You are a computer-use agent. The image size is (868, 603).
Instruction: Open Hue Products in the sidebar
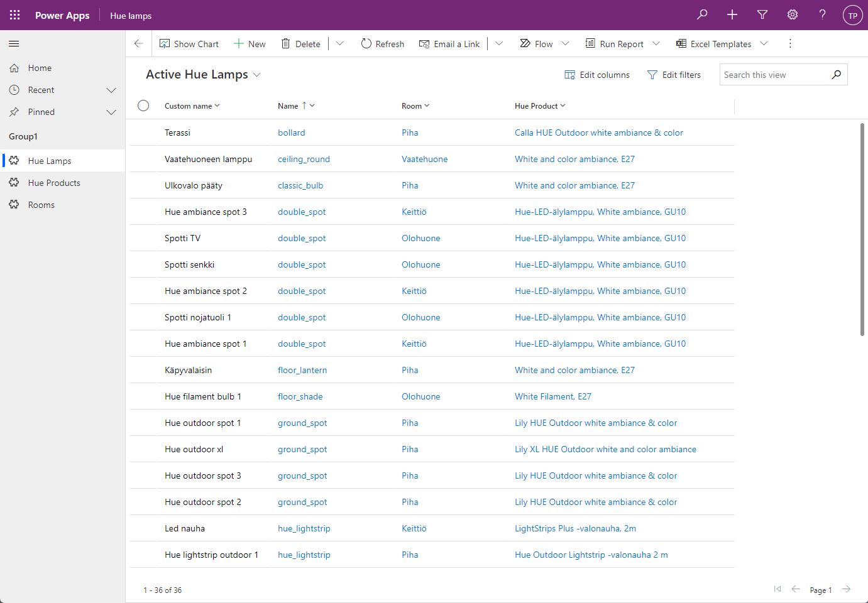[54, 183]
